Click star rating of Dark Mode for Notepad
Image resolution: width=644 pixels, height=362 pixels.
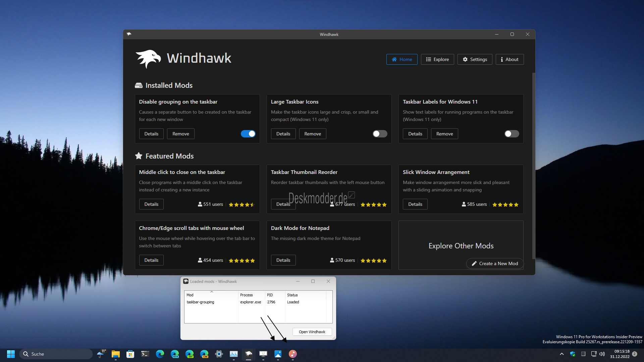click(374, 260)
